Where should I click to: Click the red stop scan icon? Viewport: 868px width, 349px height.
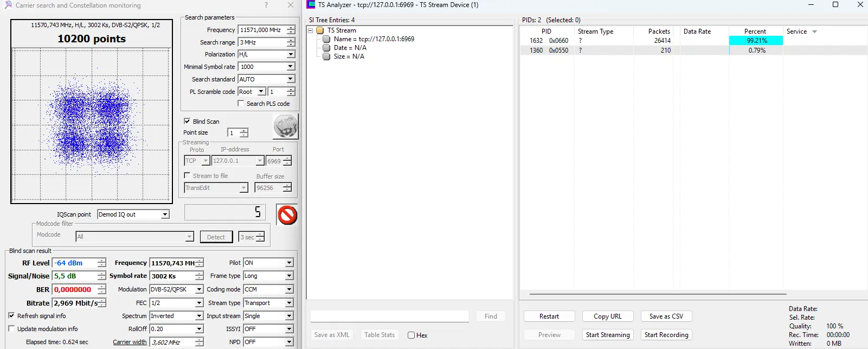pyautogui.click(x=287, y=215)
